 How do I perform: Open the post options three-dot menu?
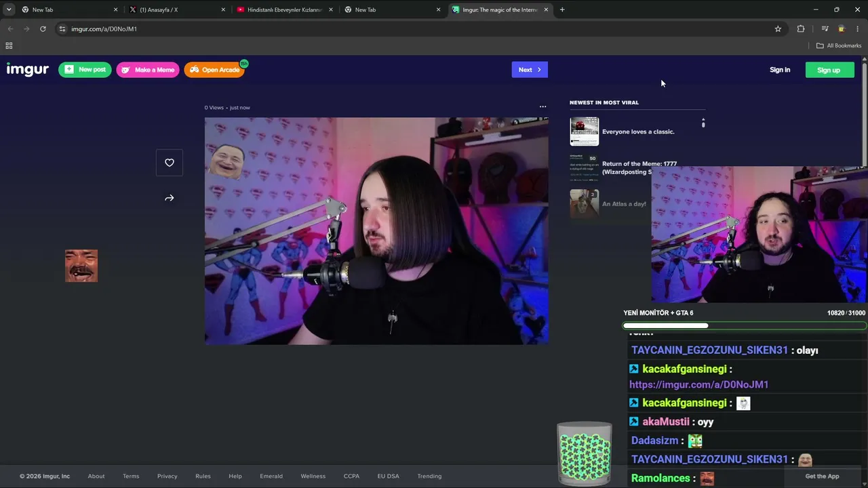pos(542,107)
